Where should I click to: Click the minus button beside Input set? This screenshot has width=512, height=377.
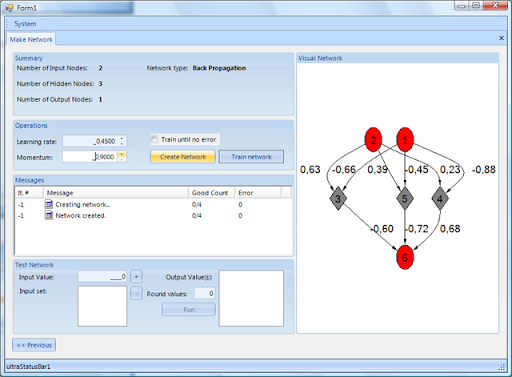pyautogui.click(x=136, y=294)
